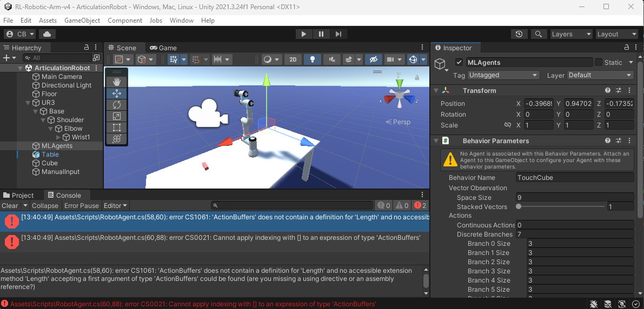This screenshot has width=644, height=309.
Task: Open the CB account dropdown
Action: pyautogui.click(x=20, y=34)
